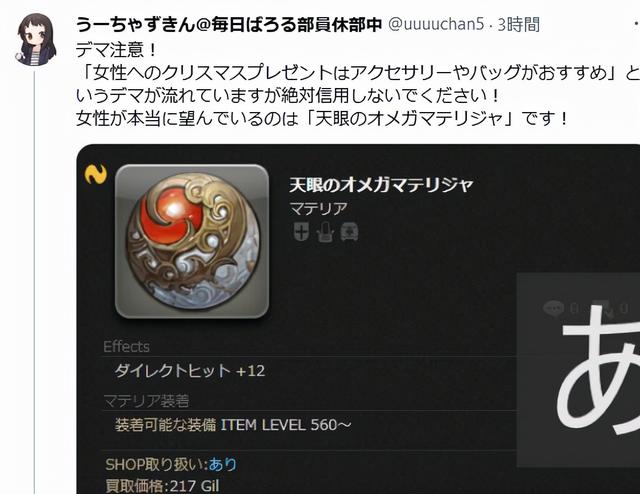
Task: Select the third gatherer job icon
Action: tap(349, 232)
